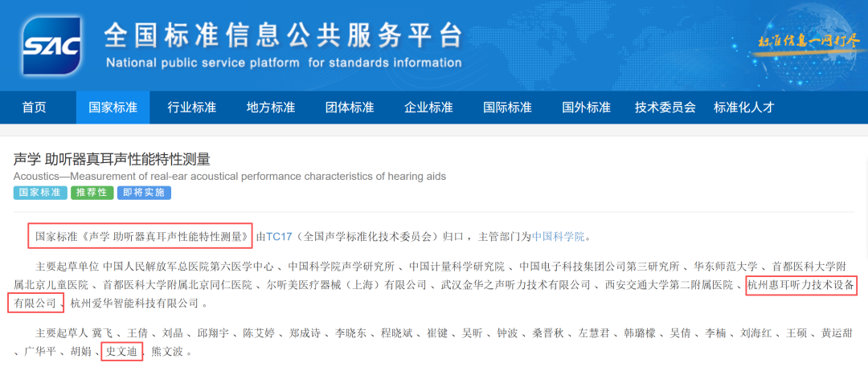
Task: Click the standard title 声学 助听器真耳声性能特性测量 heading
Action: 112,159
